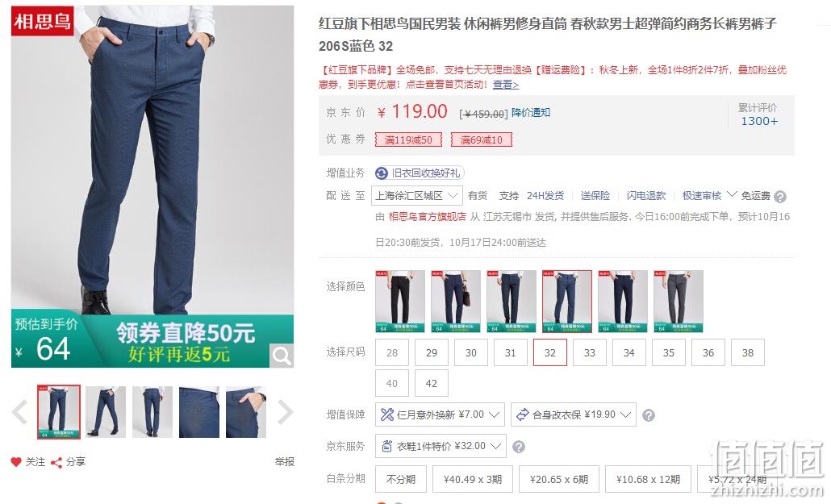
Task: Click the help question icon next to 免运费
Action: tap(779, 197)
